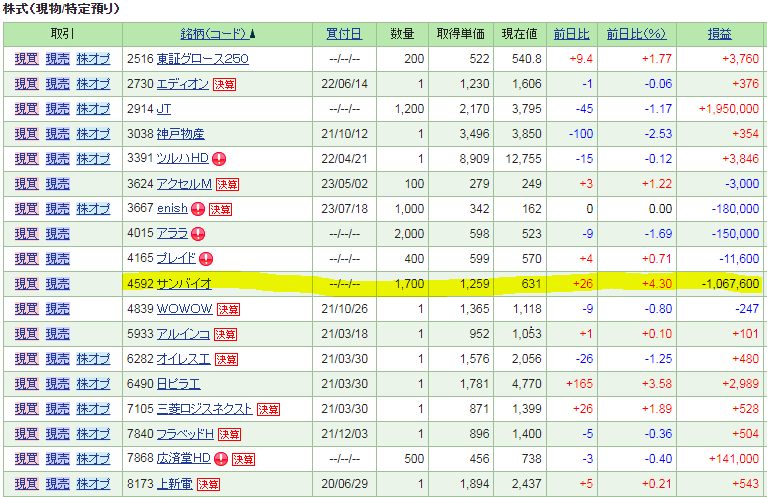Sort by 損益 column header

click(x=720, y=34)
